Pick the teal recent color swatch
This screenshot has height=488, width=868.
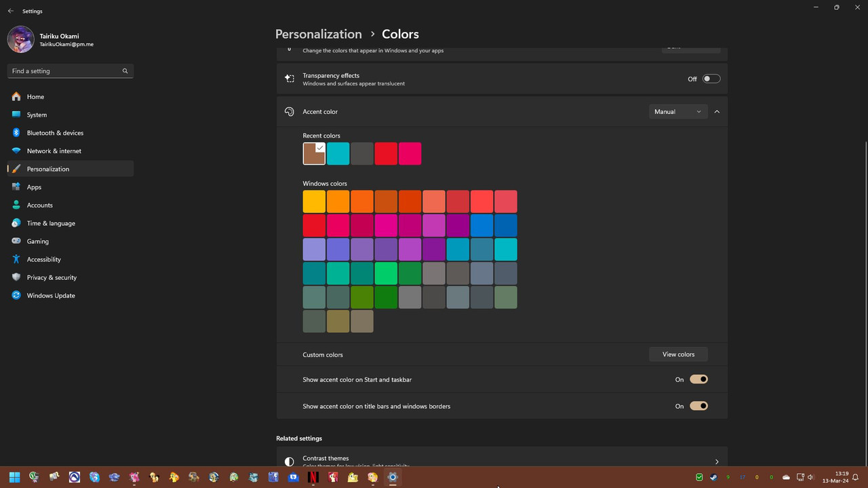tap(338, 154)
